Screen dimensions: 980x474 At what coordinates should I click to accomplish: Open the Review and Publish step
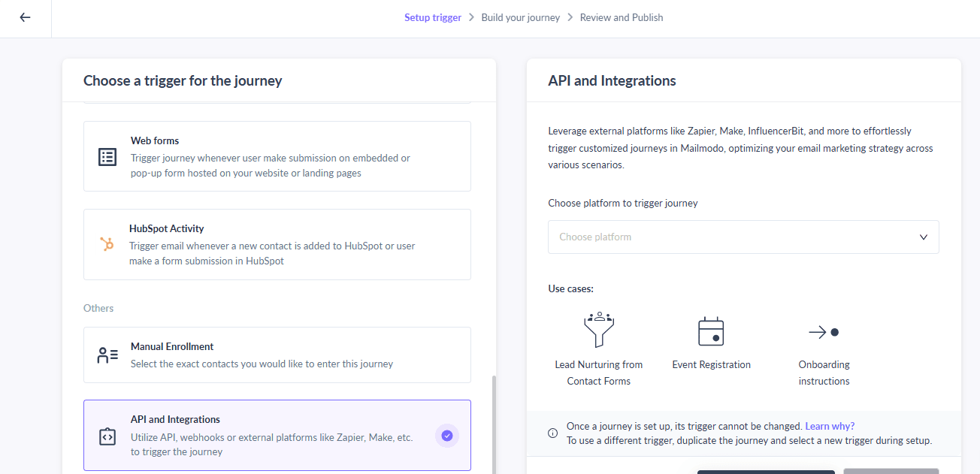pos(621,17)
